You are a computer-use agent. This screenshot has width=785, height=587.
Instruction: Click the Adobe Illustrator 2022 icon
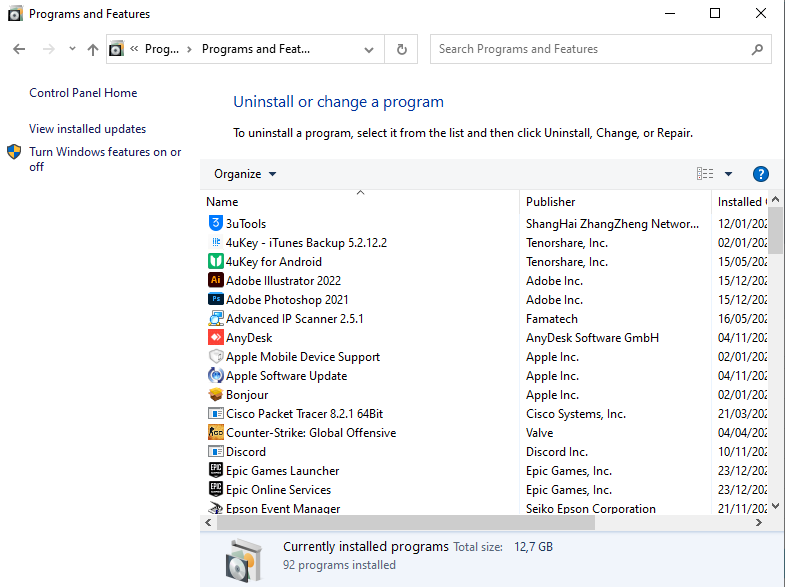tap(215, 280)
